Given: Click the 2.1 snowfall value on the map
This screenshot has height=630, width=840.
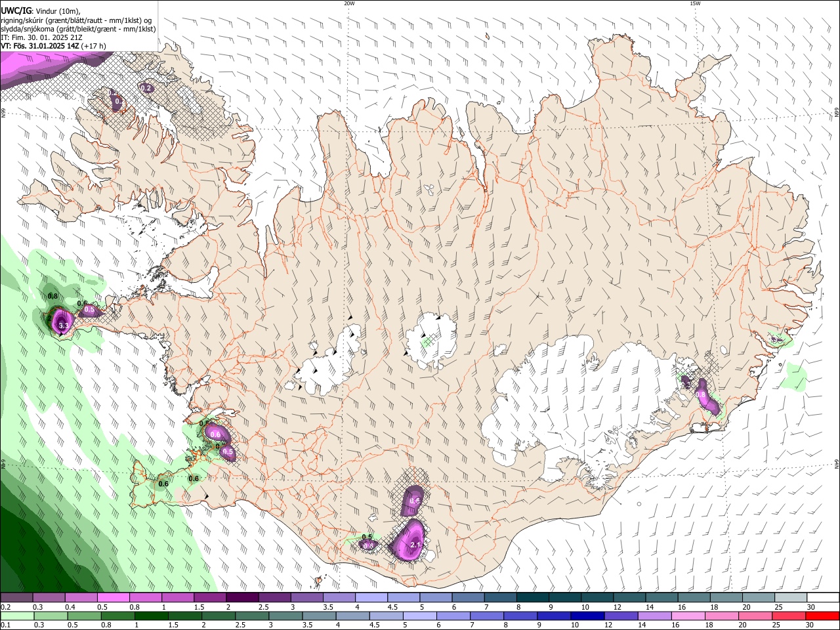Looking at the screenshot, I should click(x=415, y=545).
